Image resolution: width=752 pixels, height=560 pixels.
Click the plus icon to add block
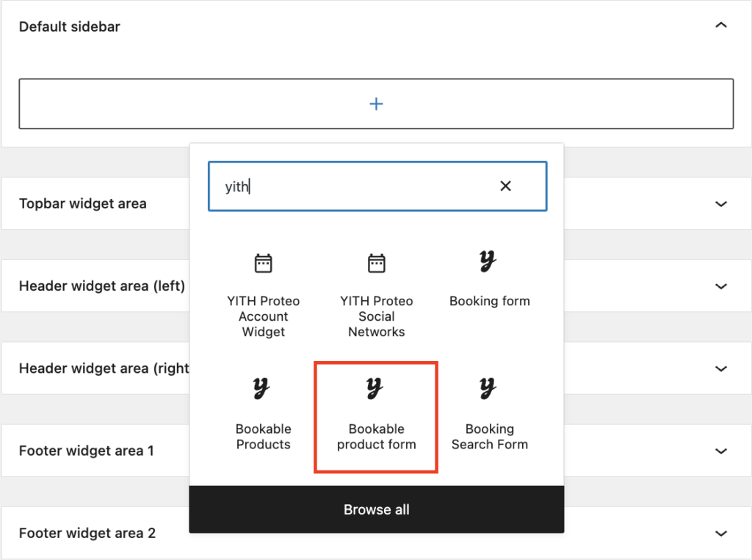tap(377, 103)
